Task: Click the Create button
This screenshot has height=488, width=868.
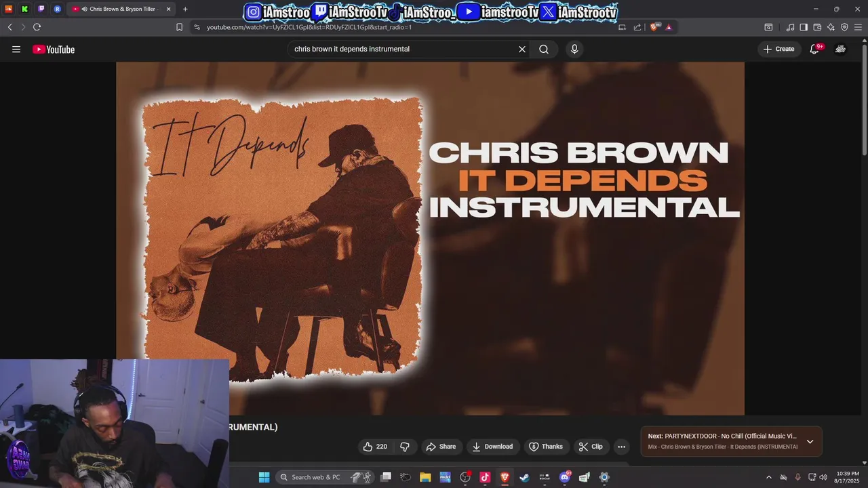Action: [x=778, y=49]
